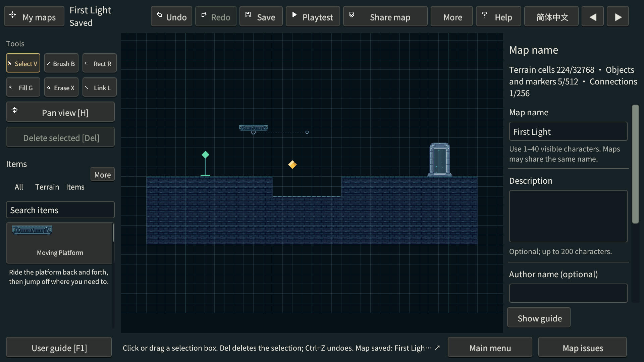Pick the Fill G tool

click(x=23, y=87)
